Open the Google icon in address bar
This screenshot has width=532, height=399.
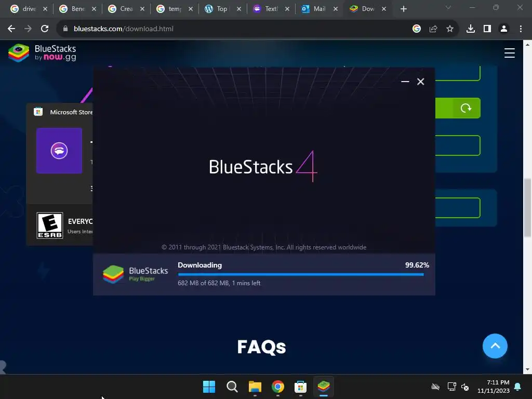point(417,29)
